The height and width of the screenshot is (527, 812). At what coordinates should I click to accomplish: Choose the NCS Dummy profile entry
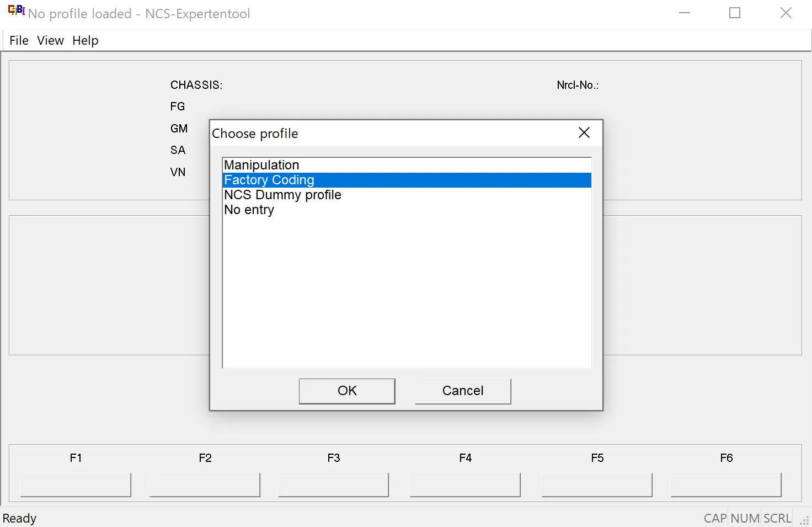pyautogui.click(x=407, y=195)
